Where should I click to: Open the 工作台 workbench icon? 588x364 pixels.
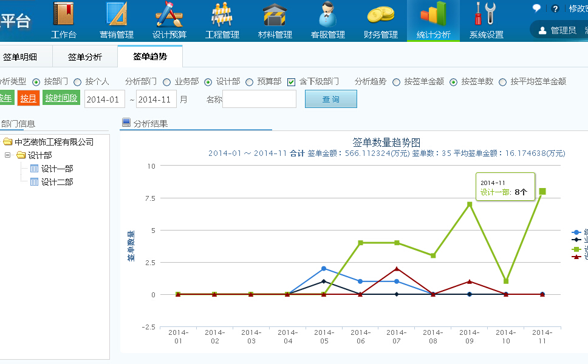64,15
